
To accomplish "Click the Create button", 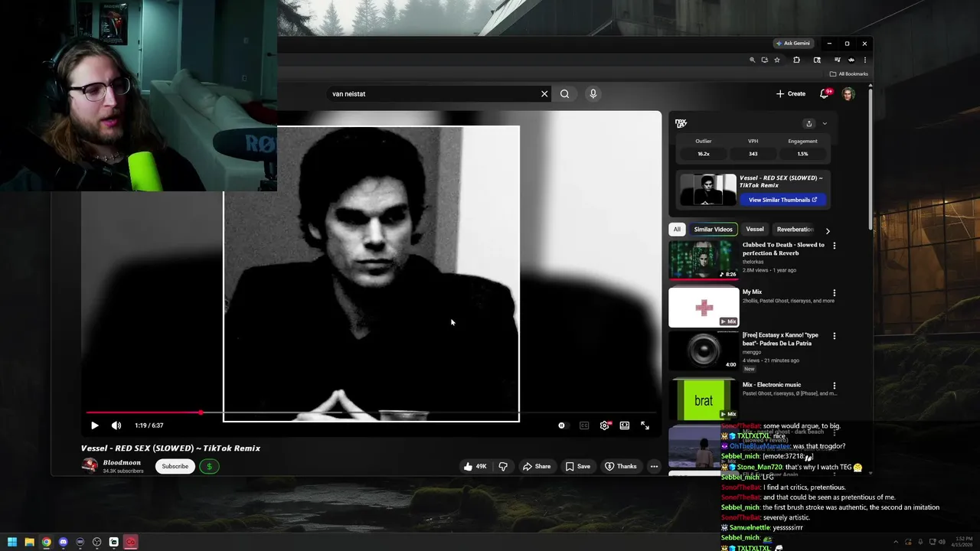I will coord(791,93).
